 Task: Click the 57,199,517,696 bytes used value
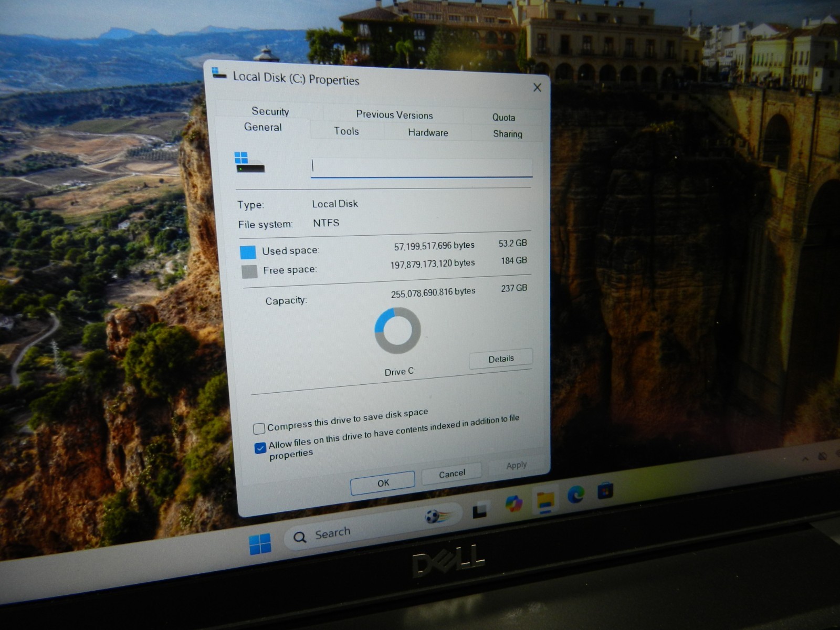point(434,246)
